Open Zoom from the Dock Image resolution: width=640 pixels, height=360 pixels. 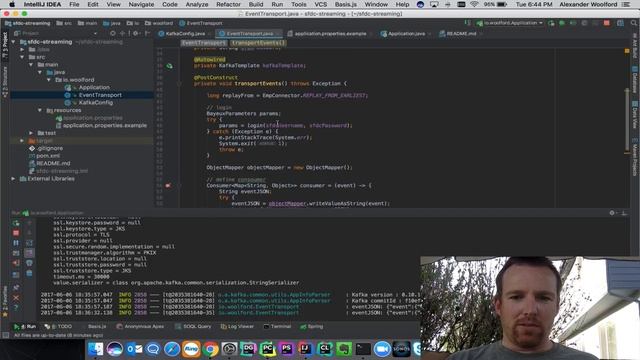tap(382, 349)
